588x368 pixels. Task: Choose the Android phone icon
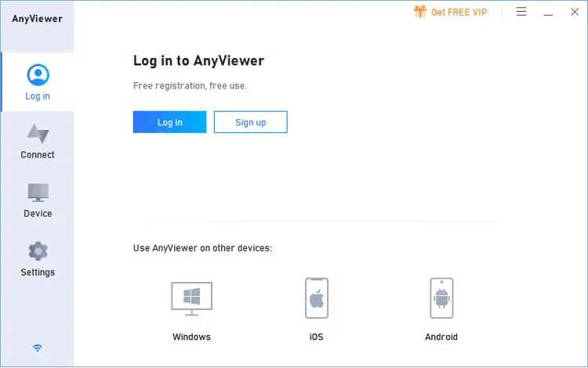click(x=441, y=298)
